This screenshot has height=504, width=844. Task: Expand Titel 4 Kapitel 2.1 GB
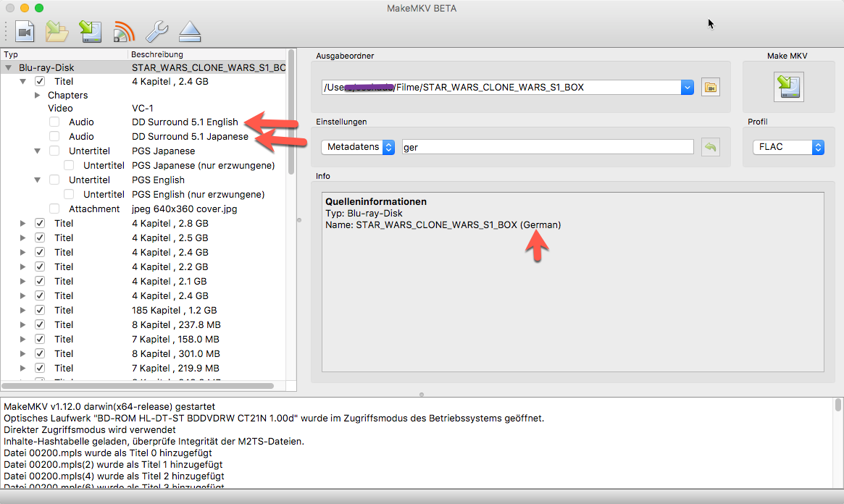click(x=22, y=281)
